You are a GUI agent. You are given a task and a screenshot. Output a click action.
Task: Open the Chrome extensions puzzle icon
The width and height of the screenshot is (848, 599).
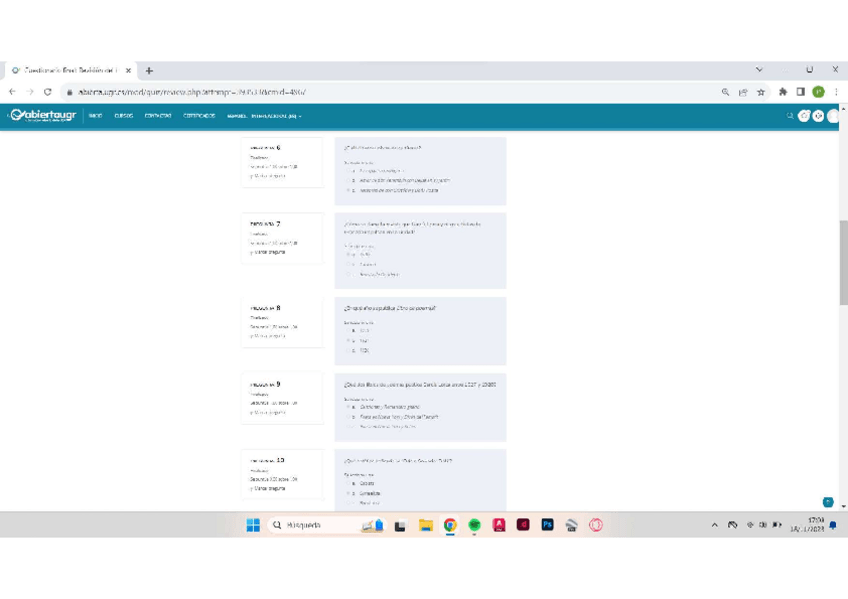point(783,92)
